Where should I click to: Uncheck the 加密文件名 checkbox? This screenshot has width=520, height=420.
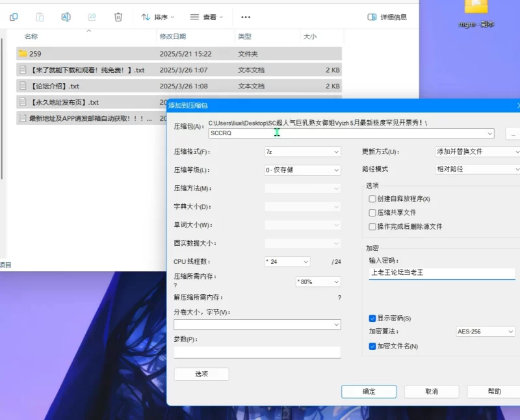372,347
